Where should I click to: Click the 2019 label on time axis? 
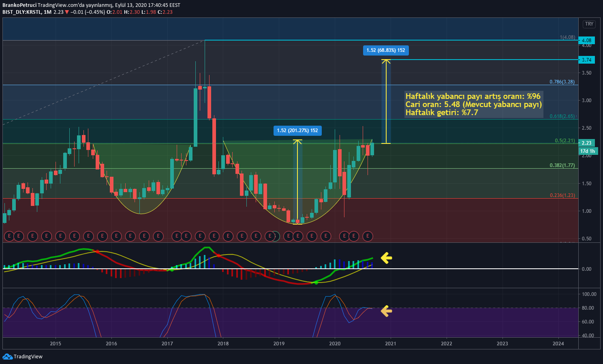click(279, 344)
